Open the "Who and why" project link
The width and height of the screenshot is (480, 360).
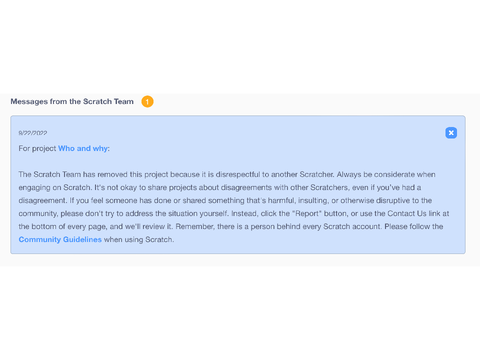(83, 148)
